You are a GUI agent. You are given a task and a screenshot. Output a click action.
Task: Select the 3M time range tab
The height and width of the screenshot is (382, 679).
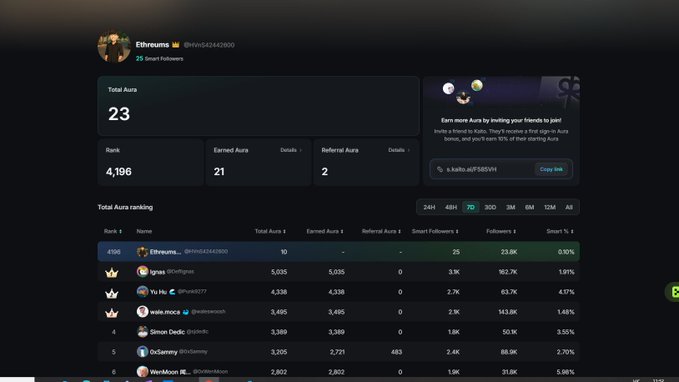[511, 207]
